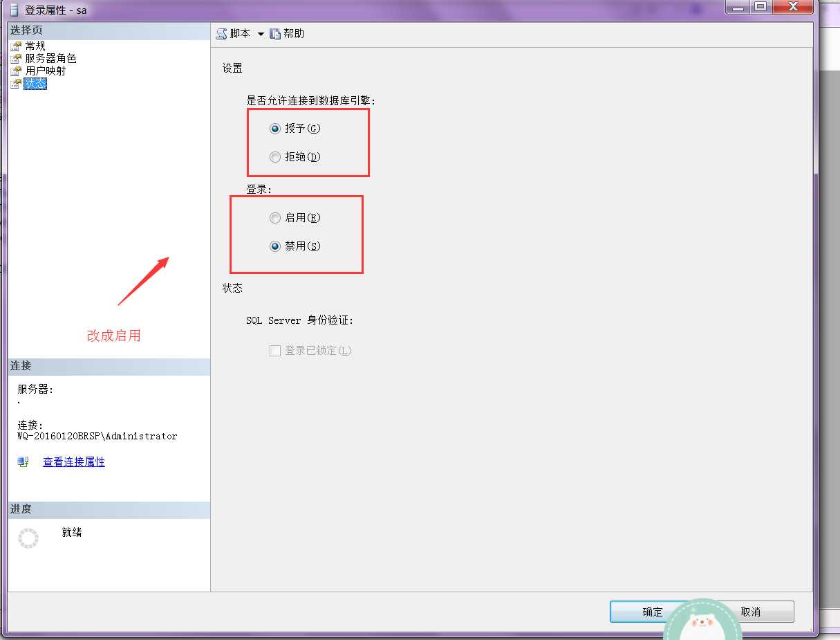Open the 常规 page

pos(35,46)
